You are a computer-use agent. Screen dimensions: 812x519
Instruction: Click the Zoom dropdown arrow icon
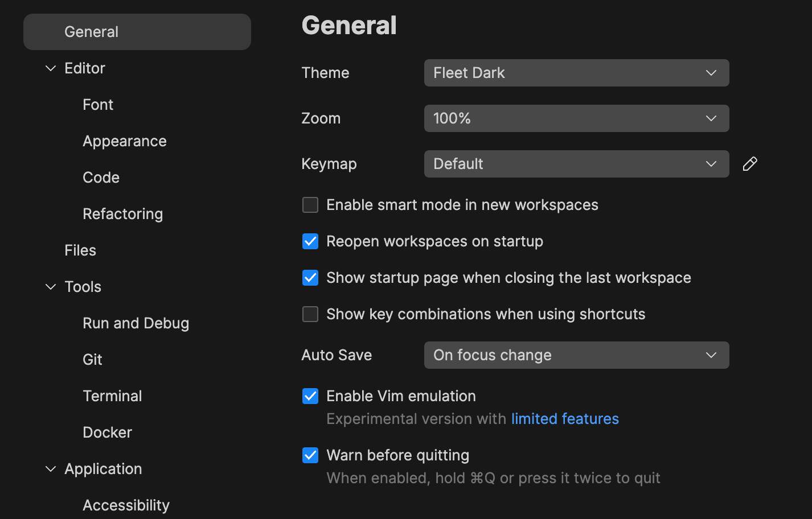711,118
